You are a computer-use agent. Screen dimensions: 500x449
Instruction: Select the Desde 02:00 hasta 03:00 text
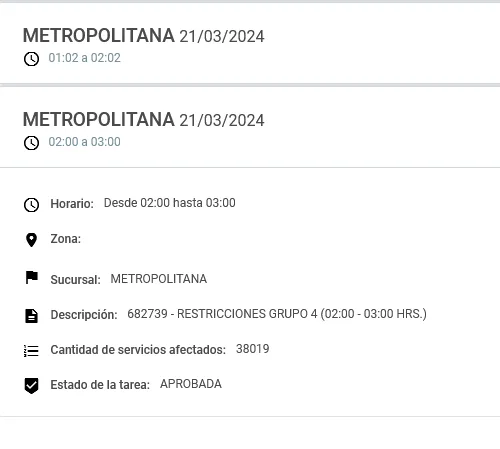pos(170,203)
